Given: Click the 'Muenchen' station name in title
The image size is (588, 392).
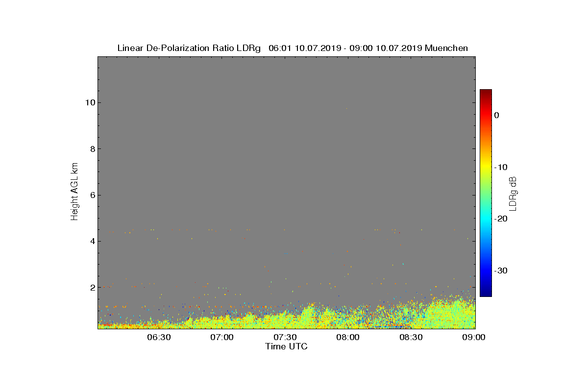Looking at the screenshot, I should [446, 48].
